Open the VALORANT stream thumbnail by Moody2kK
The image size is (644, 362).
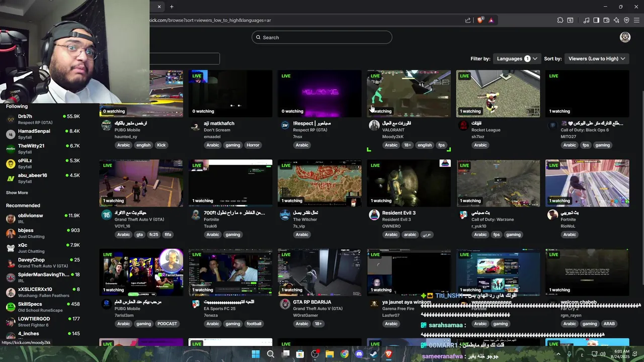point(409,94)
